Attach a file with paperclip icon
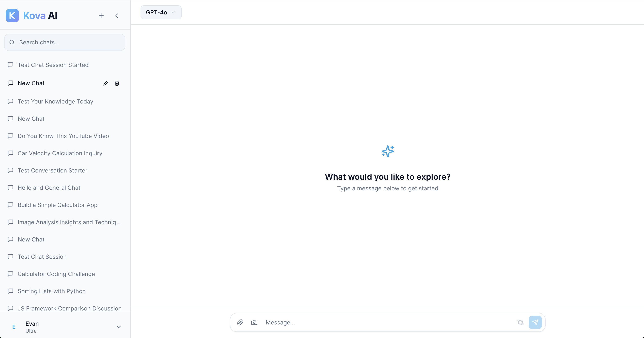 pos(240,322)
